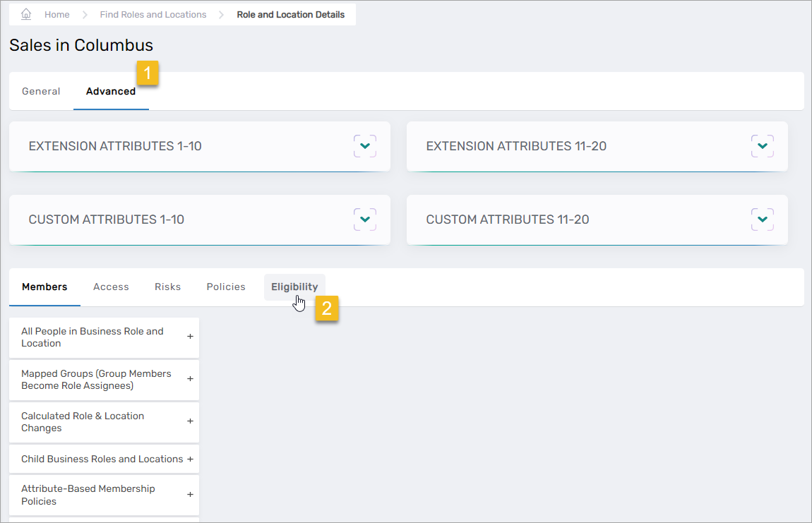Click the Home breadcrumb link
The width and height of the screenshot is (812, 523).
coord(57,13)
